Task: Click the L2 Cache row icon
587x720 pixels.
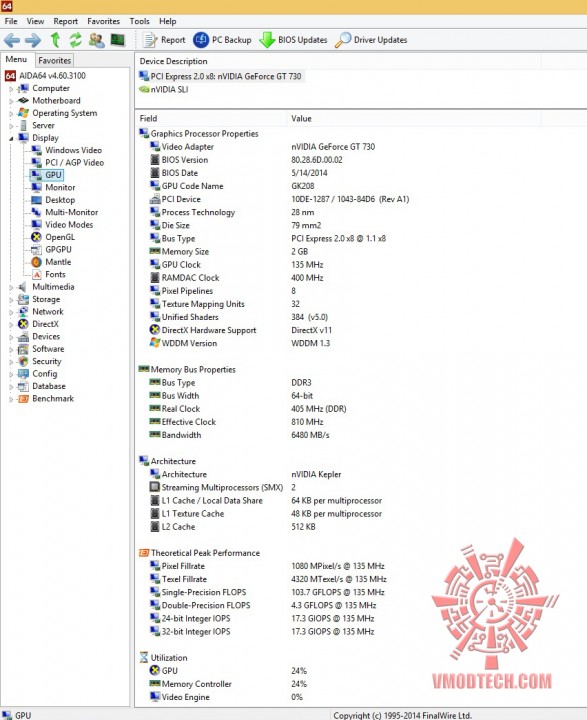Action: pos(155,527)
